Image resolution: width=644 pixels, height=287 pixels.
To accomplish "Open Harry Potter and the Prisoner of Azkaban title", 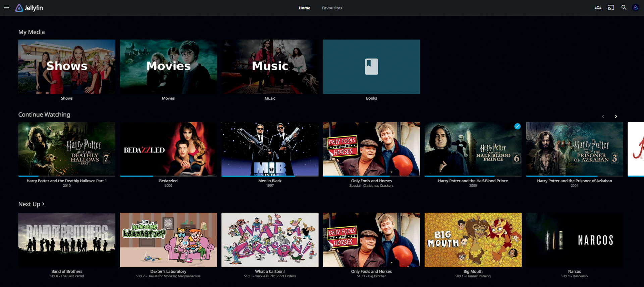I will (x=575, y=181).
